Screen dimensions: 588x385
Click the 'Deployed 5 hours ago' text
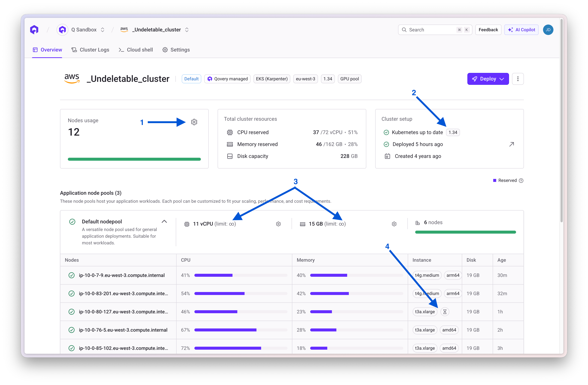pyautogui.click(x=418, y=144)
